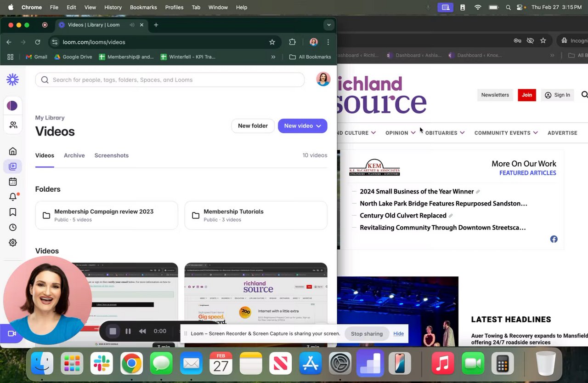Viewport: 588px width, 383px height.
Task: Expand hidden bookmarks chevron in Loom window
Action: click(x=273, y=57)
